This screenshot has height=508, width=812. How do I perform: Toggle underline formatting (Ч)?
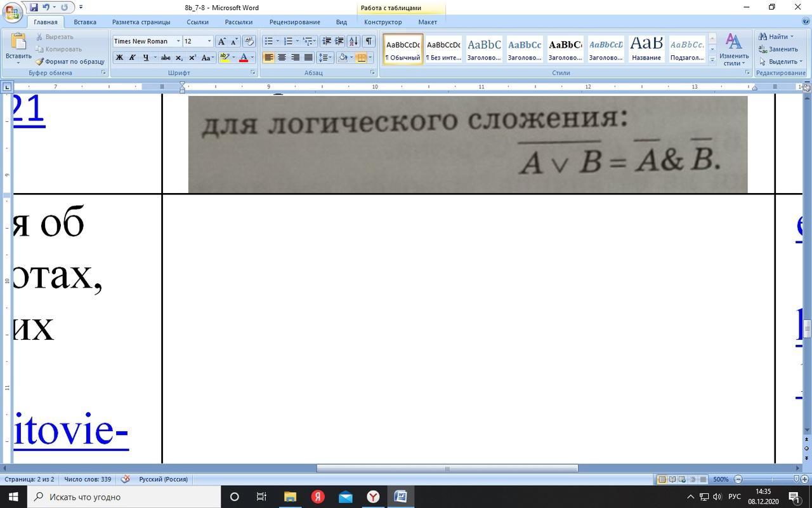pos(146,58)
